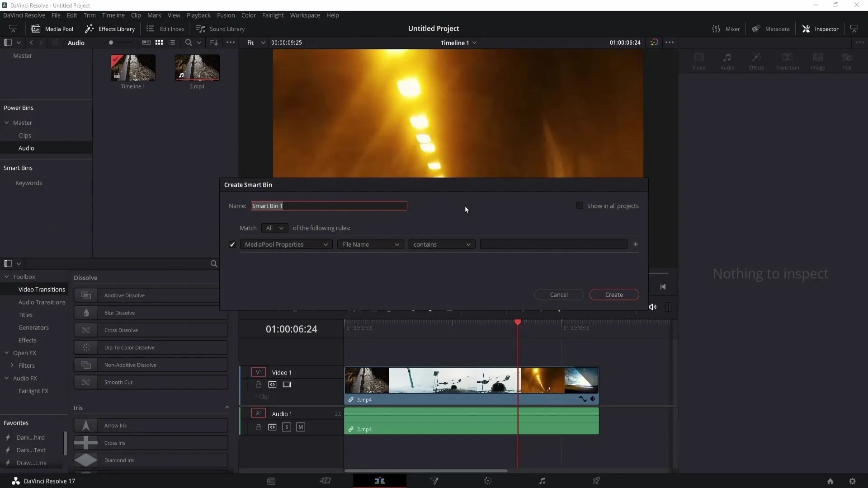Image resolution: width=868 pixels, height=488 pixels.
Task: Click the Cancel button to dismiss
Action: pyautogui.click(x=559, y=294)
